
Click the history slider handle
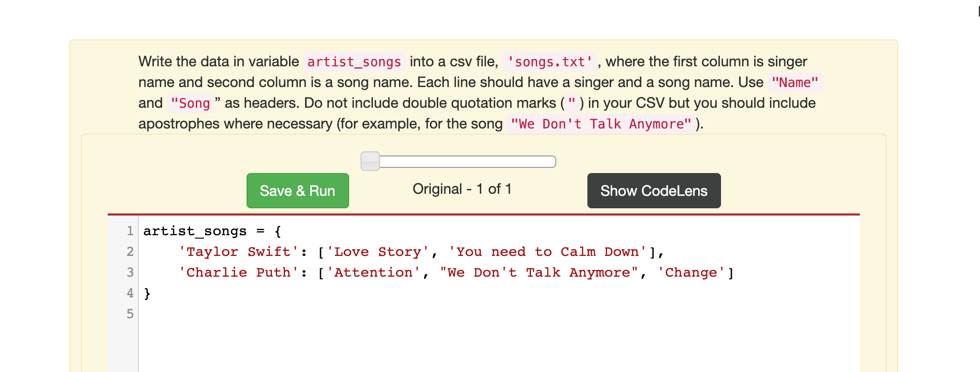[x=370, y=161]
